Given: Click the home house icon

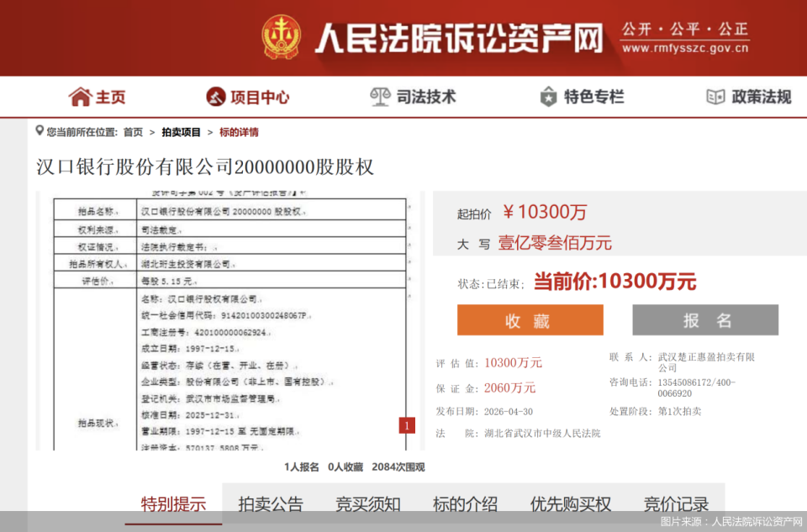Looking at the screenshot, I should (81, 97).
